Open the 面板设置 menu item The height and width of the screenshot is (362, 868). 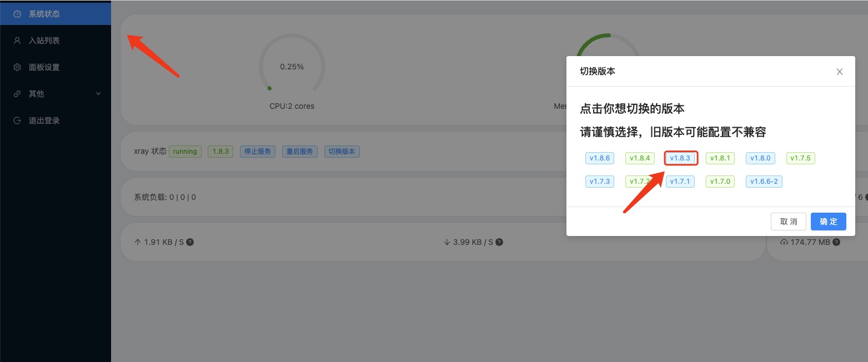44,67
